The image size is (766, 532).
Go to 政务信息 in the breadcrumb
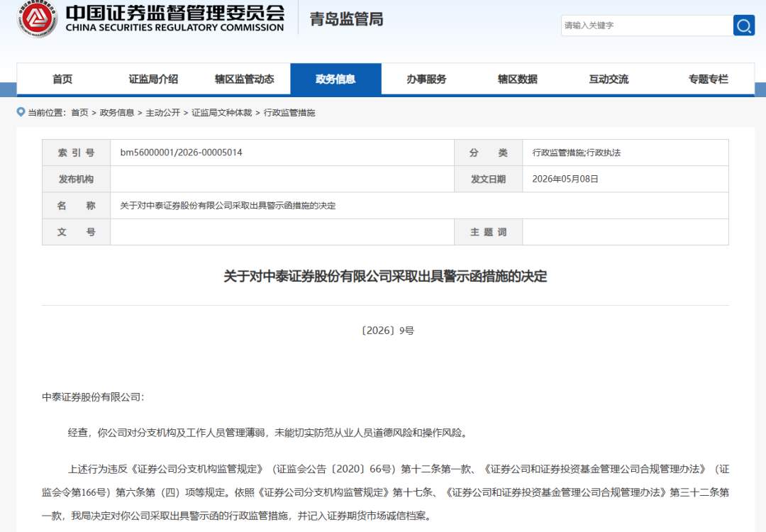(117, 113)
